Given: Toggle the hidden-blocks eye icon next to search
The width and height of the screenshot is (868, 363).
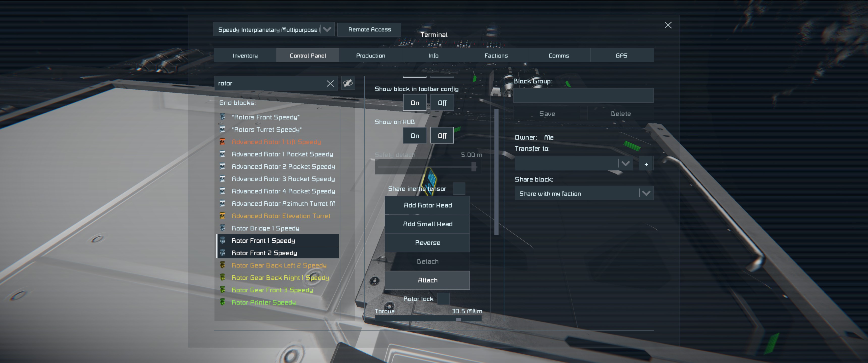Looking at the screenshot, I should tap(348, 83).
